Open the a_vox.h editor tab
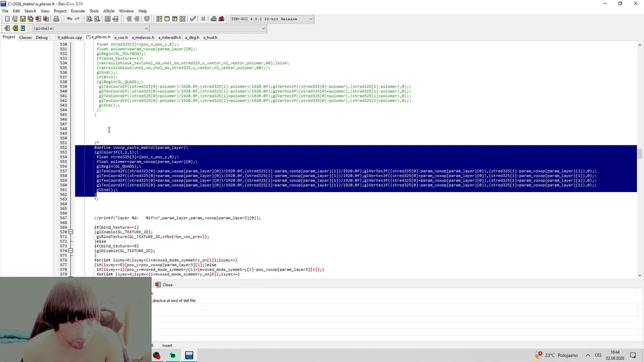The width and height of the screenshot is (644, 362). tap(121, 37)
